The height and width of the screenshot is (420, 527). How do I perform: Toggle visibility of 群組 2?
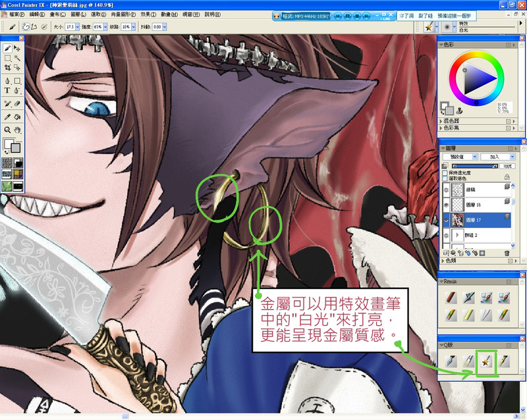pos(446,235)
